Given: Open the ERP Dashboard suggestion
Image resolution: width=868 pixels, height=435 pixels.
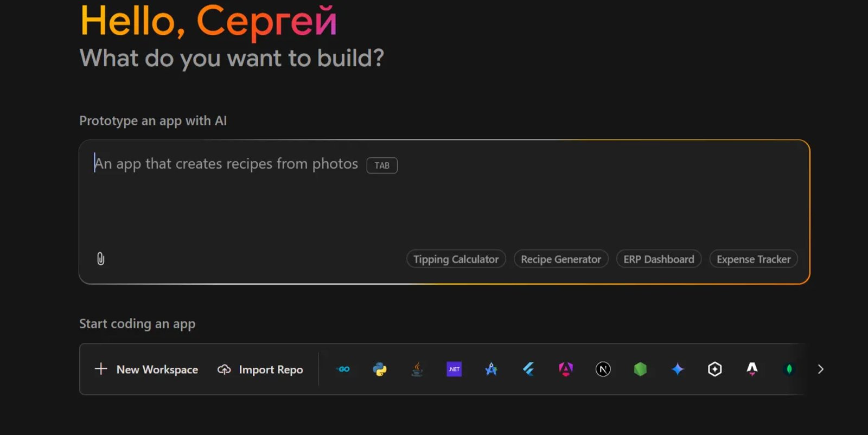Looking at the screenshot, I should click(x=659, y=259).
